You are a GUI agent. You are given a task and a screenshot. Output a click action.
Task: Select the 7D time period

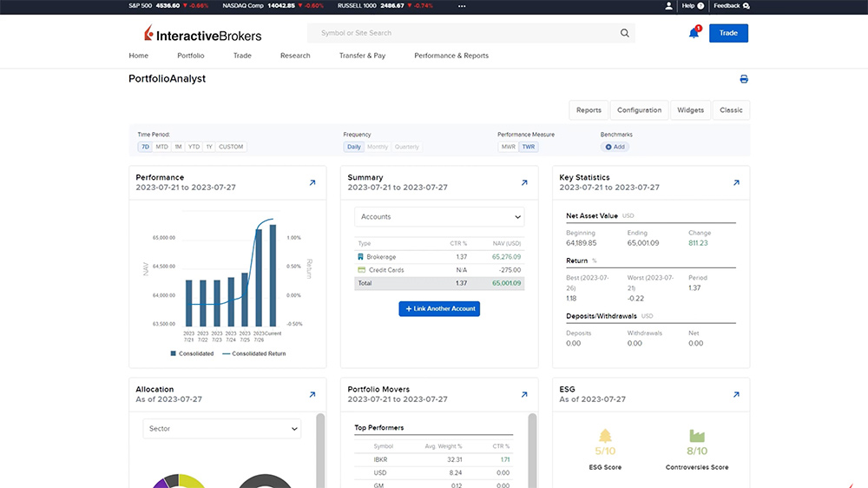tap(145, 147)
